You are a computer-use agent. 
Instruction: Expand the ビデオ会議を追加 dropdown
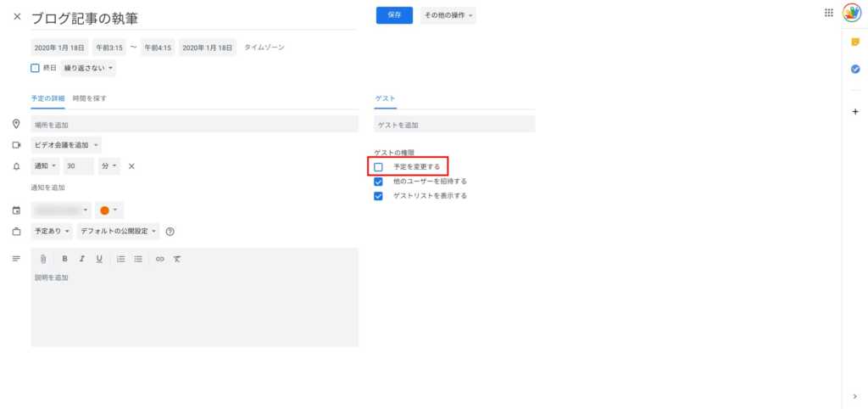pos(66,145)
